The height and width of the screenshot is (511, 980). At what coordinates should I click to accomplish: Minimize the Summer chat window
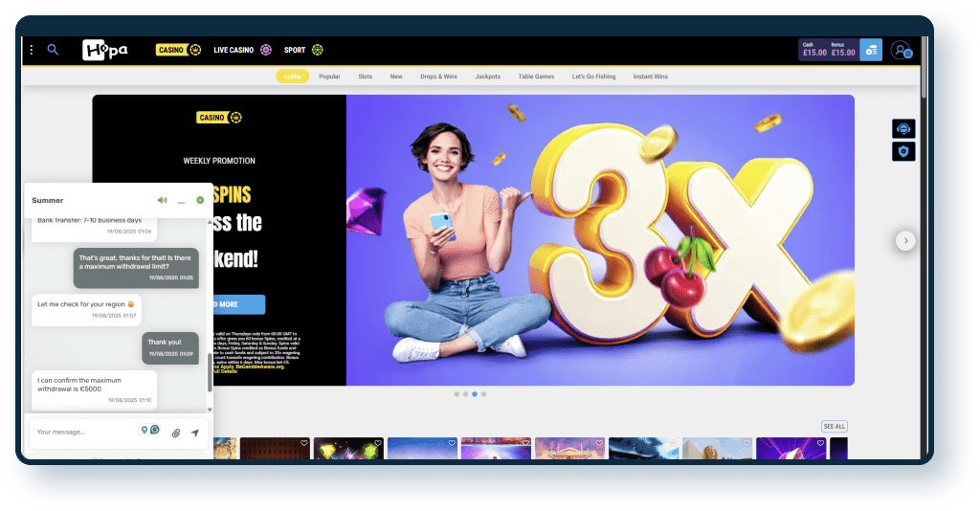click(181, 200)
